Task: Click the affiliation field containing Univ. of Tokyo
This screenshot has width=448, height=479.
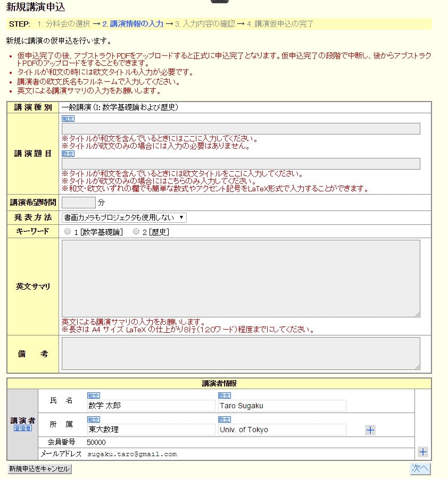Action: click(282, 430)
